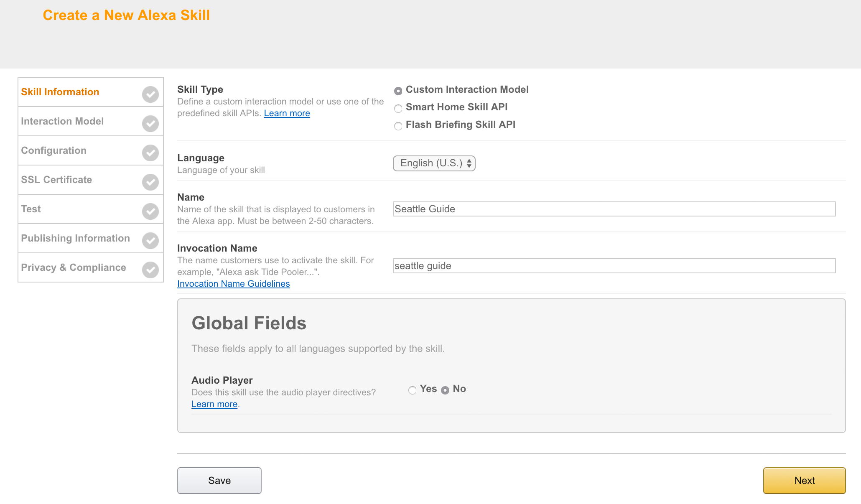
Task: Click the checkmark icon beside Skill Information
Action: point(150,94)
